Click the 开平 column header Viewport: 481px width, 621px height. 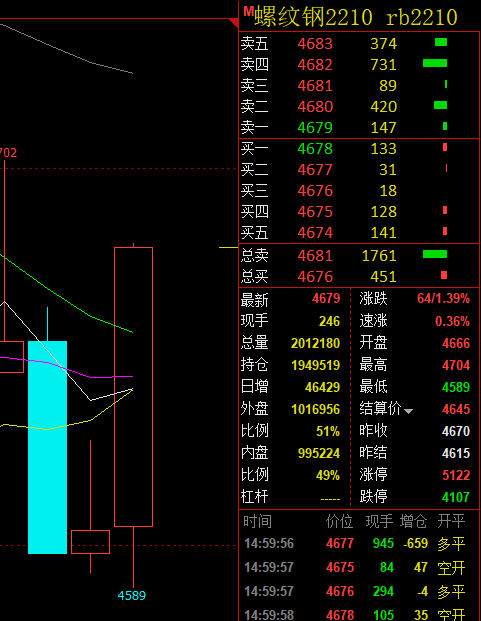click(x=451, y=521)
